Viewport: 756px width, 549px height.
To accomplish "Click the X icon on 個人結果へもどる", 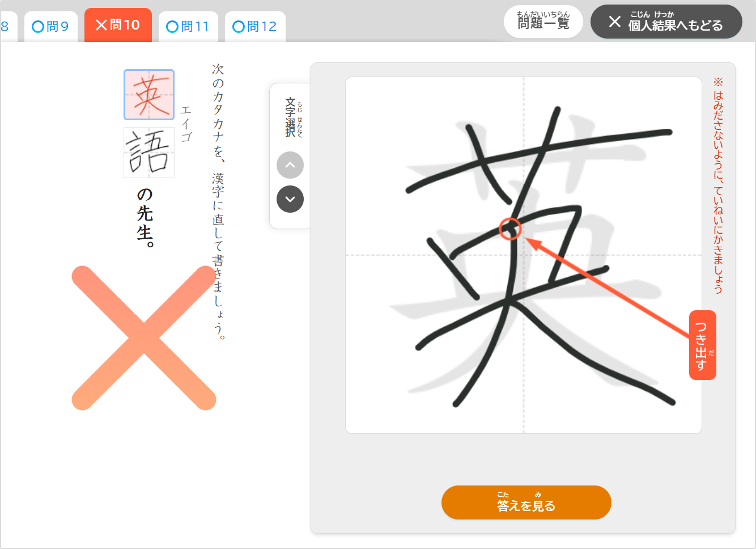I will point(615,22).
